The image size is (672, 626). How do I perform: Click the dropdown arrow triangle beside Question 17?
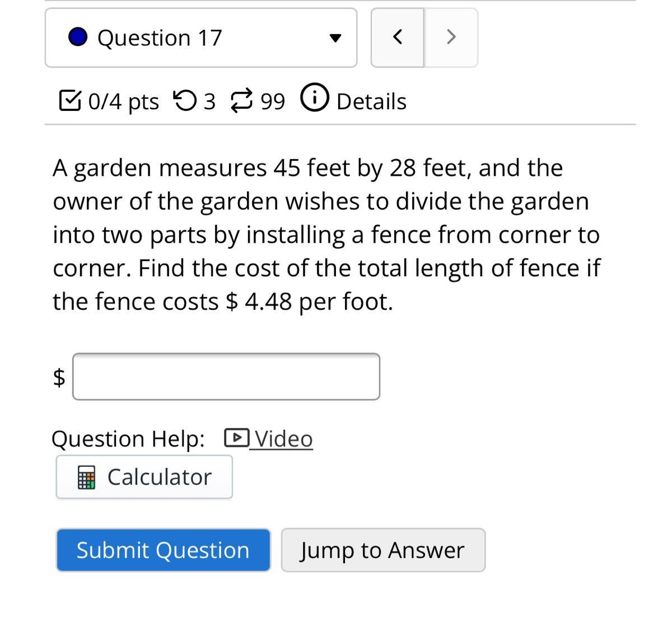(335, 38)
